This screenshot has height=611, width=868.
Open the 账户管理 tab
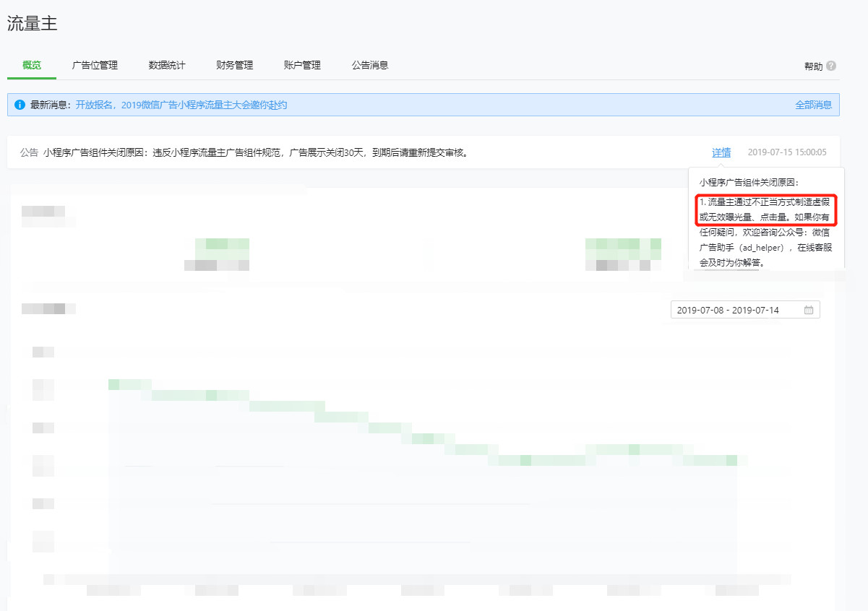302,65
